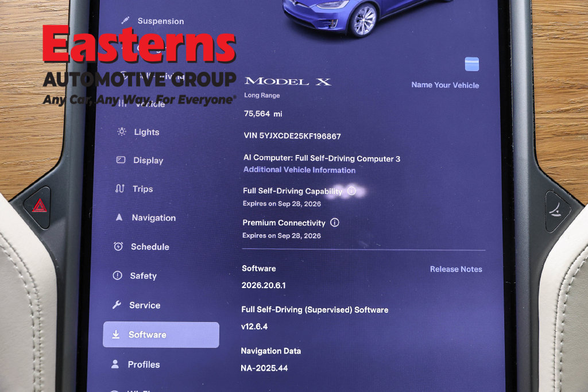Click the Trips route icon

pos(119,188)
